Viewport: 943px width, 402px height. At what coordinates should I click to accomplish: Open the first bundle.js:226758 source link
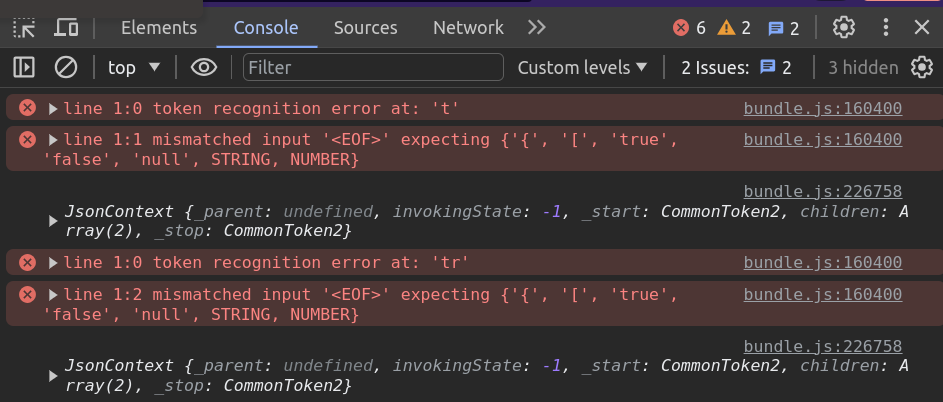823,191
